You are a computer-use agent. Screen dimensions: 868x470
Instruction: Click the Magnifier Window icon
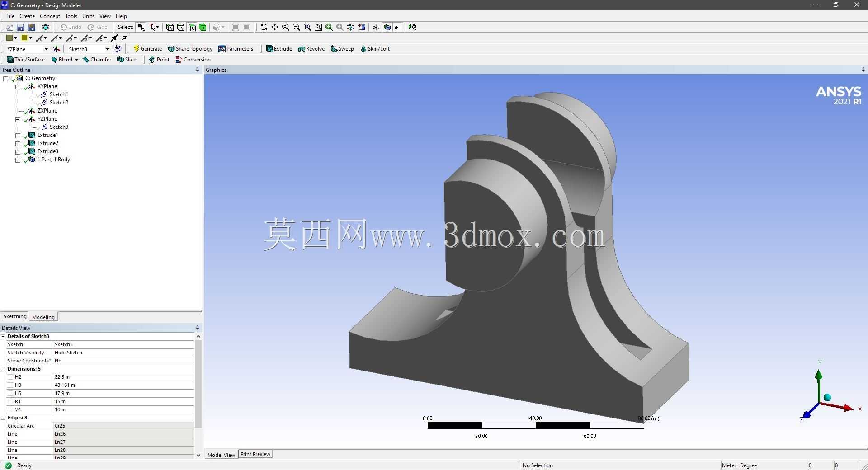tap(318, 27)
